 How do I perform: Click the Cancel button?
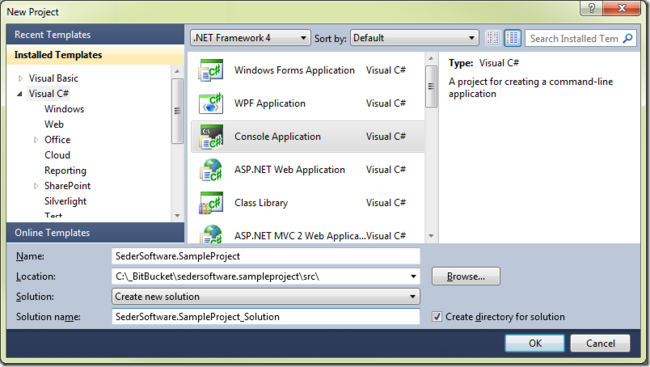coord(600,343)
